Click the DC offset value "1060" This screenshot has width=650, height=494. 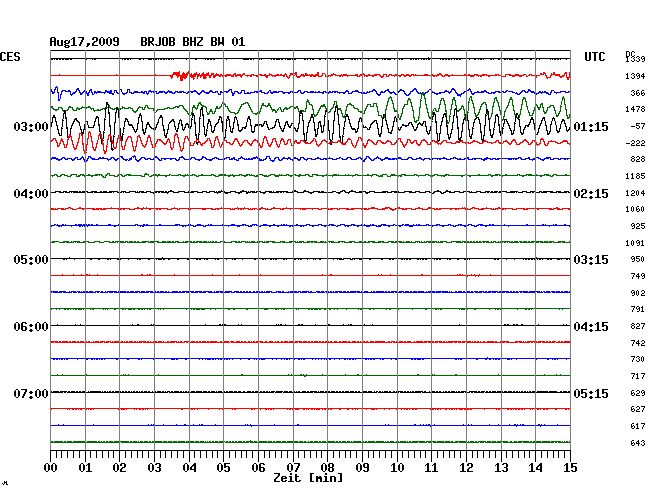[635, 209]
